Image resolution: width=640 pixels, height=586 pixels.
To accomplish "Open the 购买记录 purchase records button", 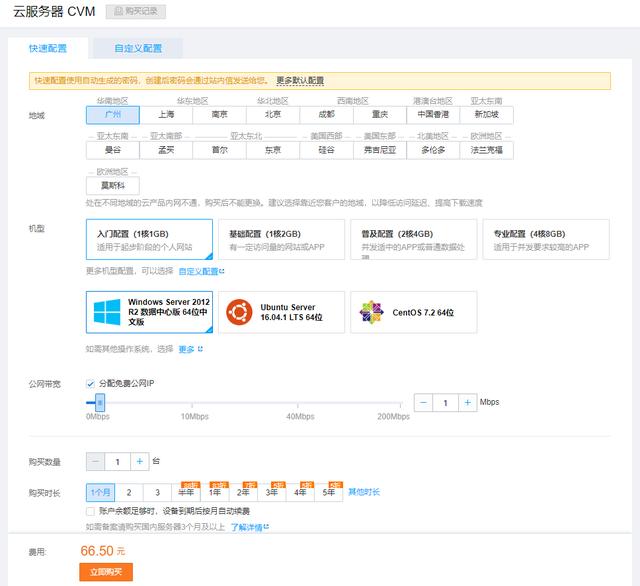I will click(x=136, y=11).
